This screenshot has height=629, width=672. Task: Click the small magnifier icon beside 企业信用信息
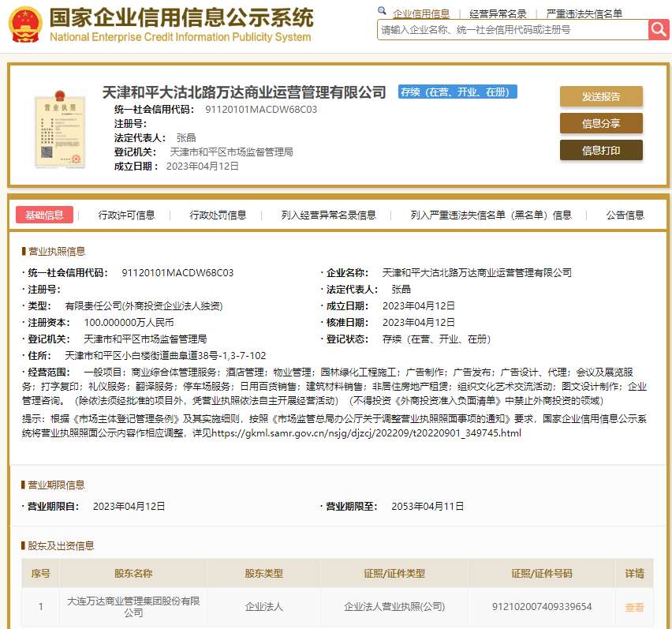click(x=382, y=11)
